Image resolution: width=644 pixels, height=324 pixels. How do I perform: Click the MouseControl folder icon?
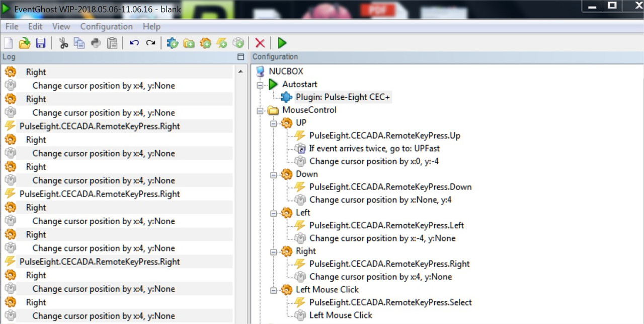point(273,110)
